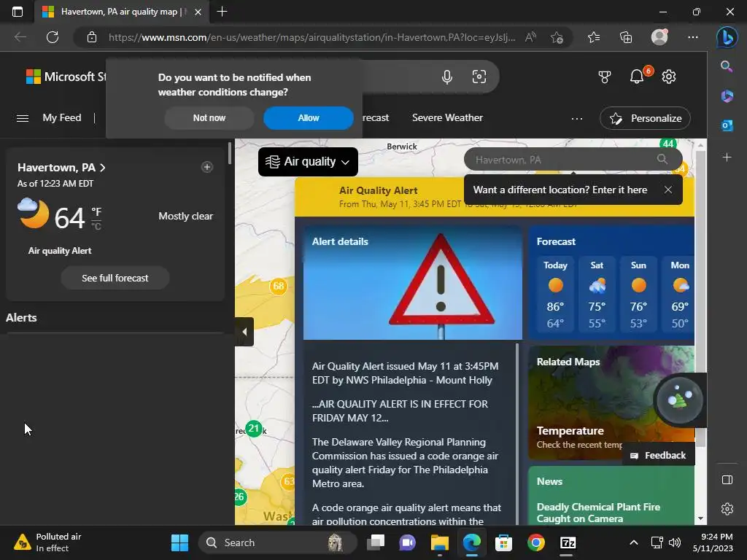Open the Air quality map layer dropdown

pos(308,162)
